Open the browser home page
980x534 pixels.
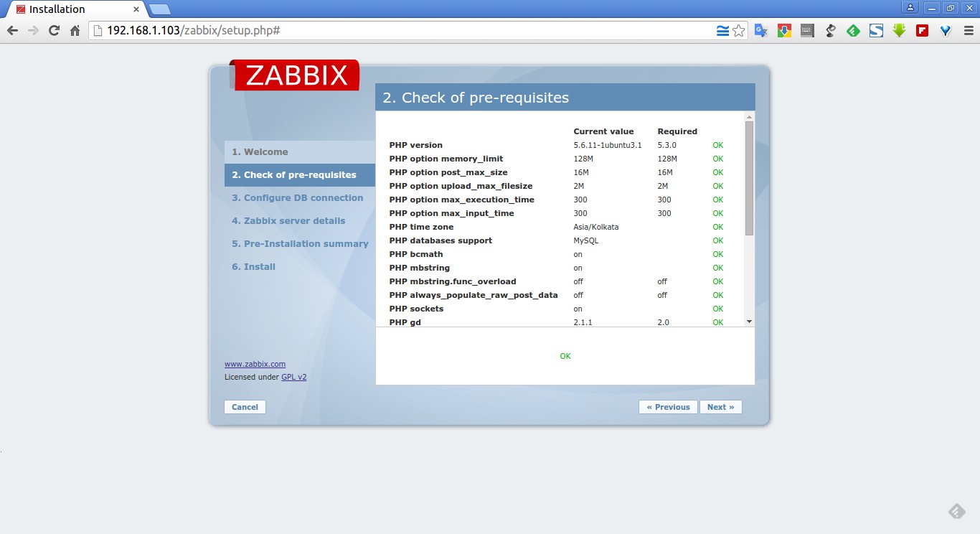[x=75, y=31]
